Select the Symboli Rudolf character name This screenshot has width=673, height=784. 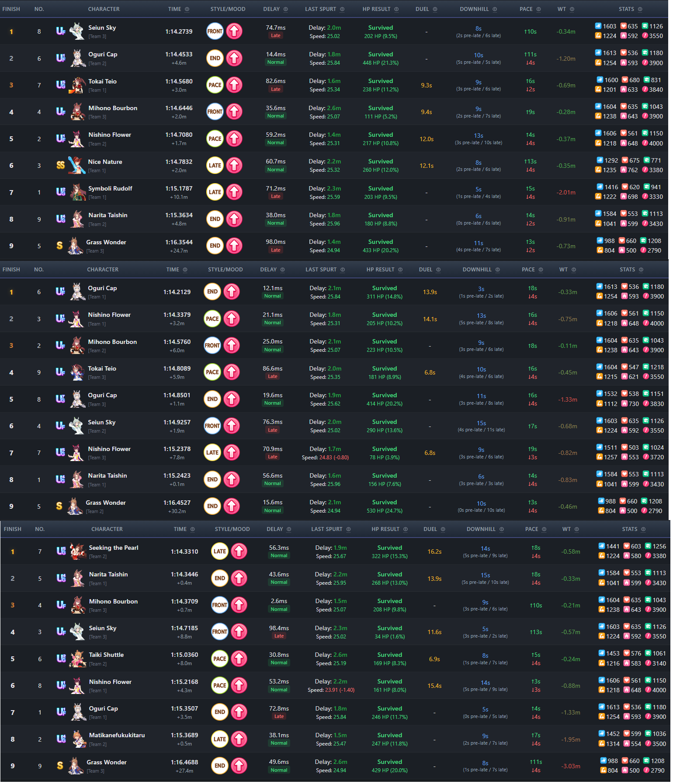(110, 188)
